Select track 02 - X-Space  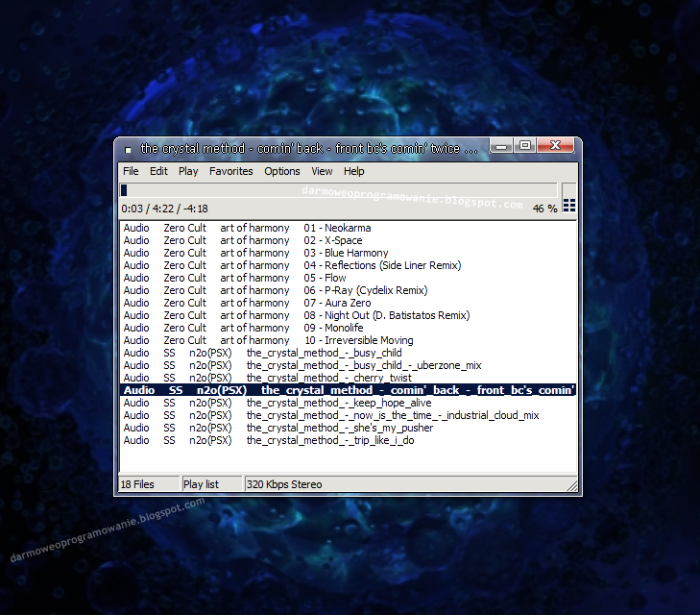coord(349,240)
